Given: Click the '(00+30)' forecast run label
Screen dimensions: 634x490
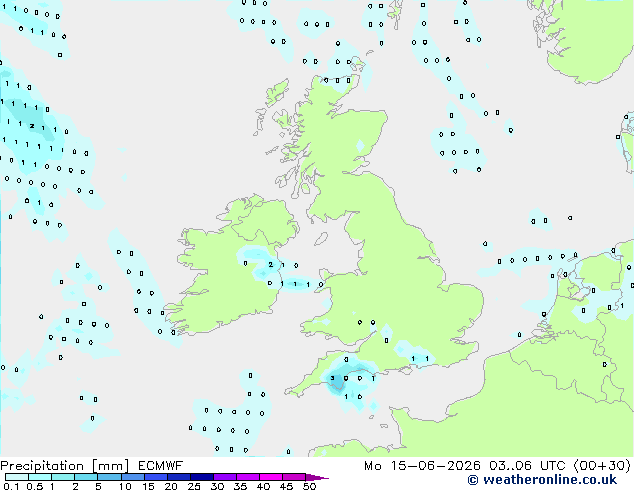Looking at the screenshot, I should (x=602, y=466).
